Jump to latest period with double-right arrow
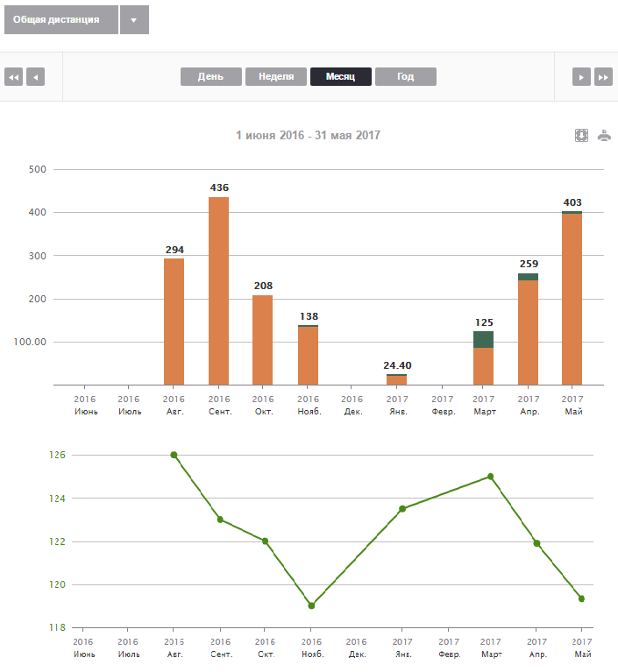This screenshot has height=672, width=618. pyautogui.click(x=603, y=77)
